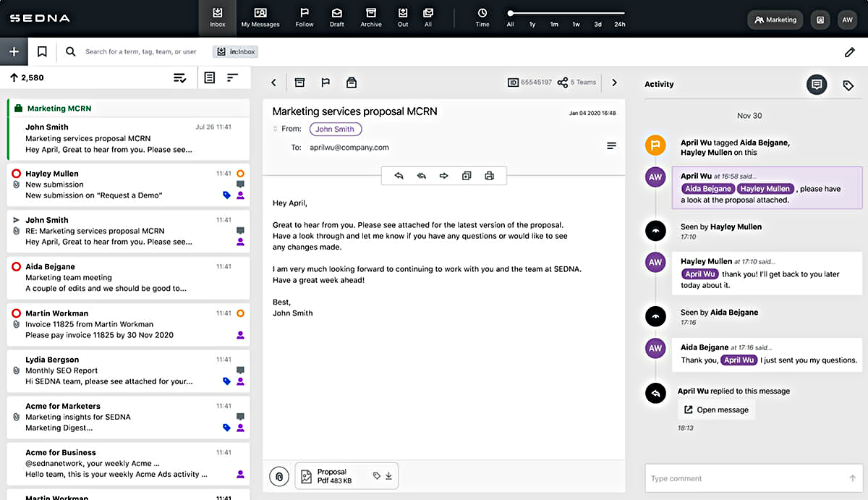Open Acme for Business message
Image resolution: width=868 pixels, height=500 pixels.
tap(128, 463)
